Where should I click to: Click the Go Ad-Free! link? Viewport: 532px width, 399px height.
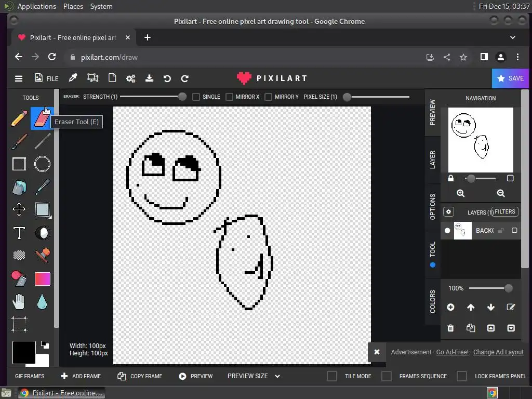(453, 352)
